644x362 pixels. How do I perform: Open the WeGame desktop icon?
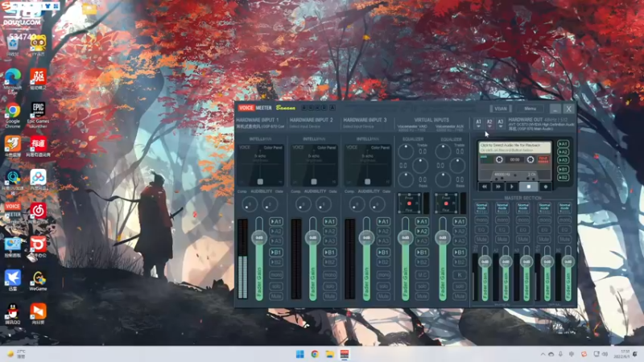[38, 281]
